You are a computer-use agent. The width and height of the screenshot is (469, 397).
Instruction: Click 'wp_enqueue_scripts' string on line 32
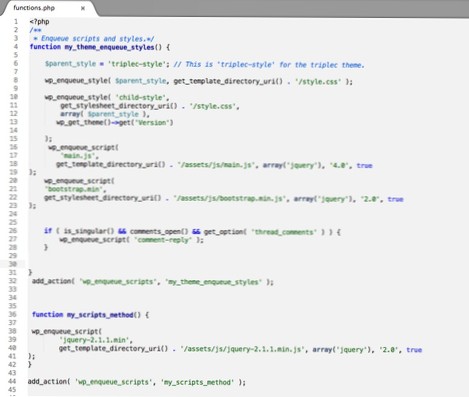point(118,282)
